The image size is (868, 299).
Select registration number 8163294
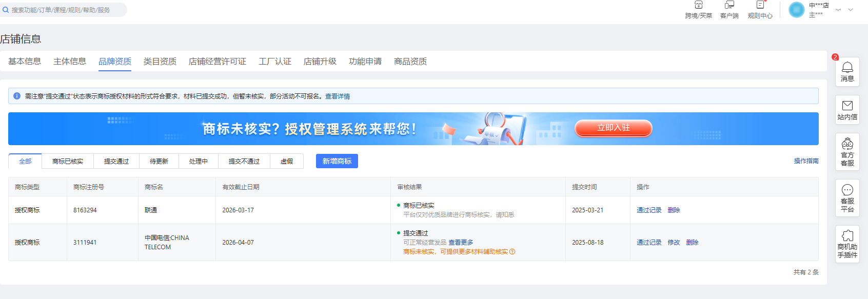85,210
